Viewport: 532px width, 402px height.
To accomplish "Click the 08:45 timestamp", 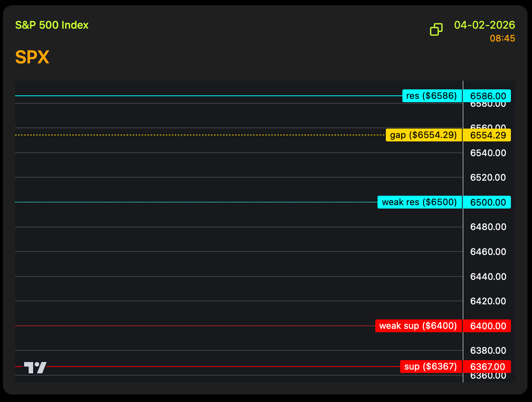I will 502,38.
